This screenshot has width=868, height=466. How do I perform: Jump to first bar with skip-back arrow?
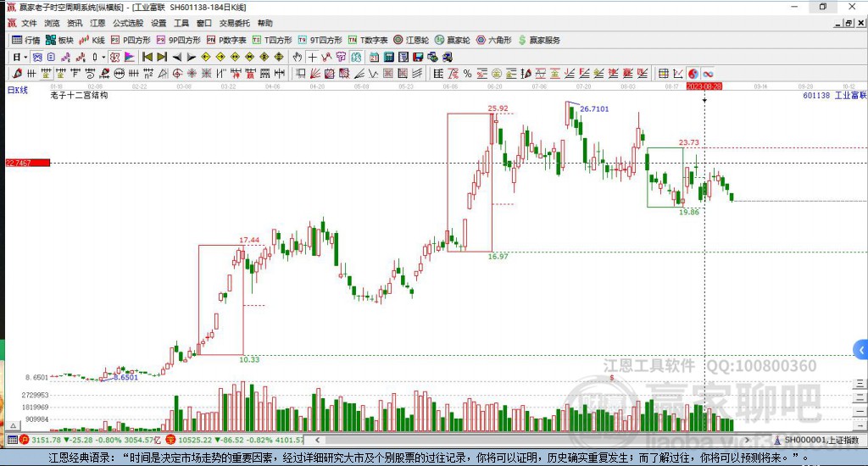147,57
